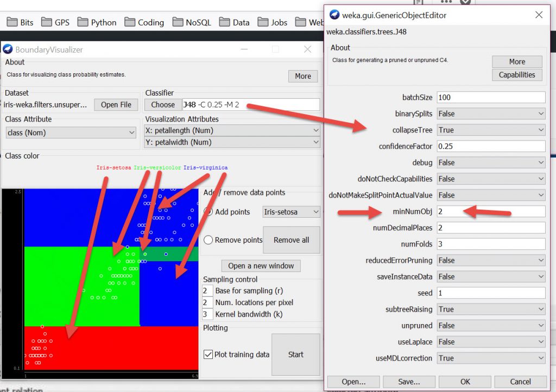
Task: Open the GPS bookmarks folder
Action: click(56, 22)
